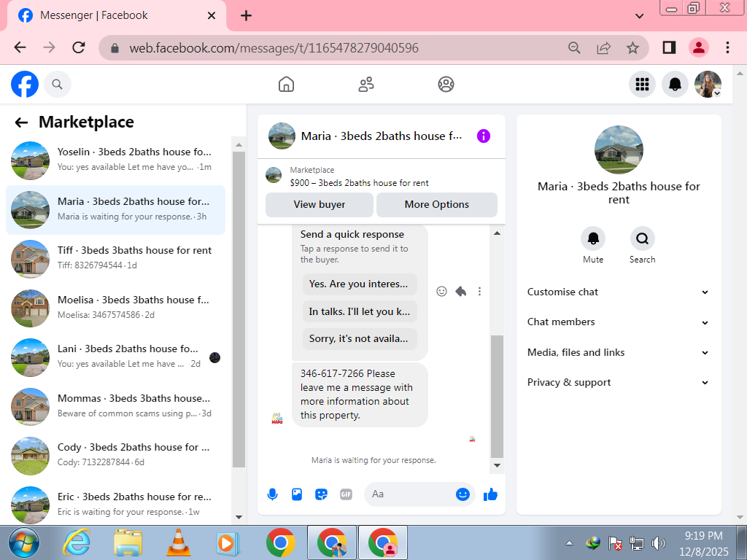747x560 pixels.
Task: Open the Facebook logo home link
Action: 25,85
